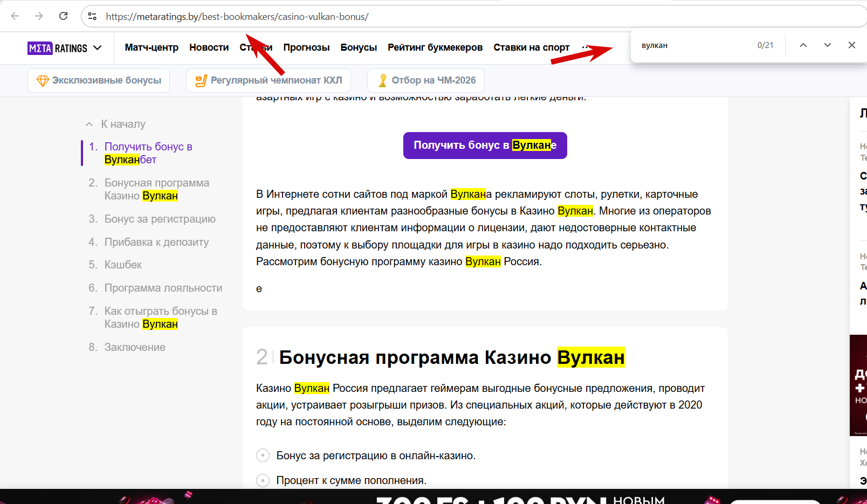Open the Ставки на спорт menu item
The width and height of the screenshot is (867, 504).
tap(532, 47)
